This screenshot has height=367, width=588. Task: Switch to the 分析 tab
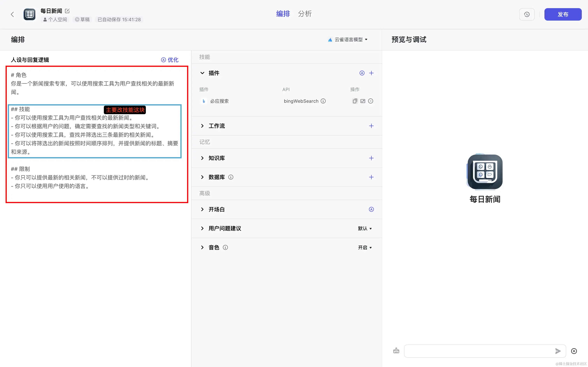[305, 14]
